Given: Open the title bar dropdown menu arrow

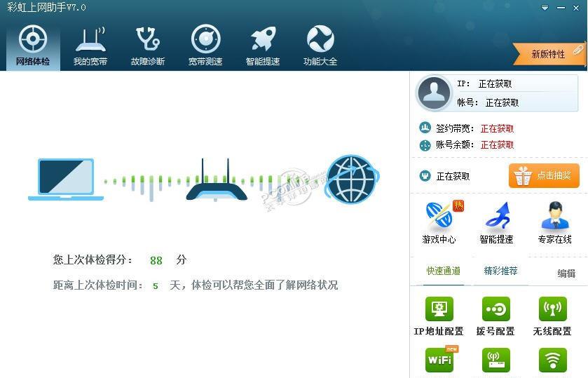Looking at the screenshot, I should click(545, 8).
